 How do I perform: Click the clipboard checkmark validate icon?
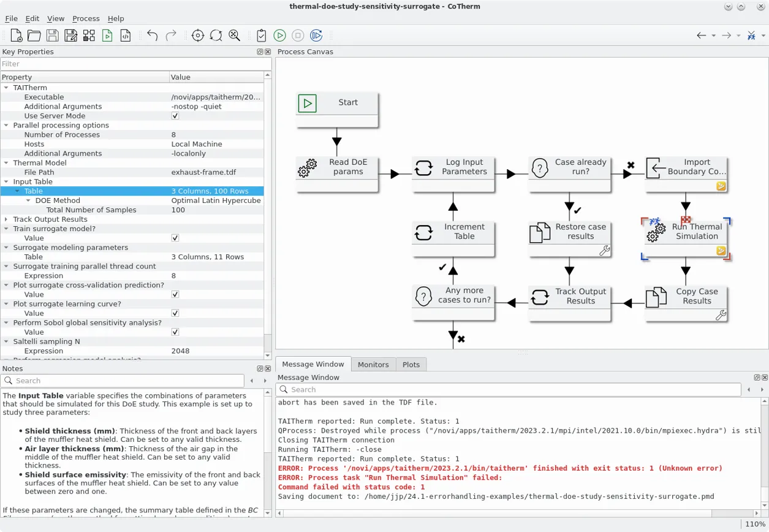pyautogui.click(x=261, y=36)
